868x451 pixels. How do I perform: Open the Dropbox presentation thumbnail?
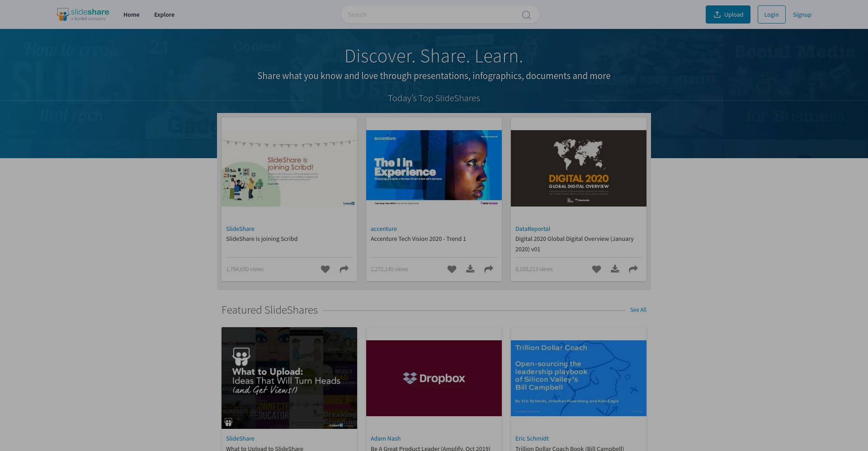coord(434,378)
